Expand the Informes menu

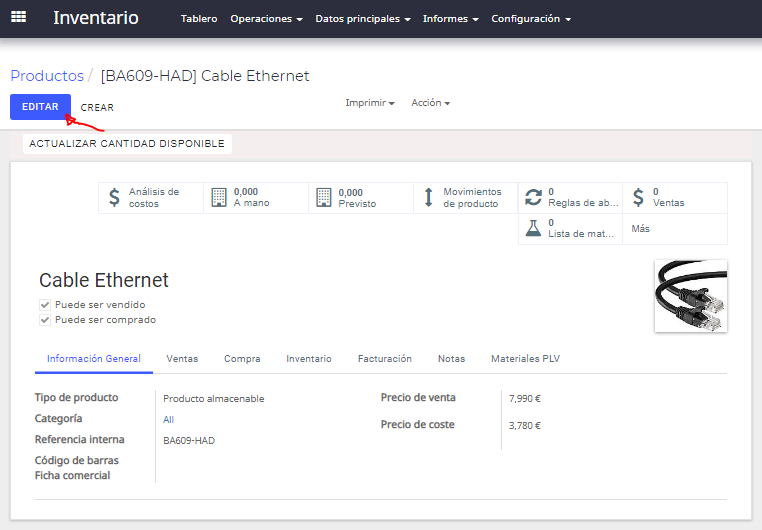click(x=450, y=18)
